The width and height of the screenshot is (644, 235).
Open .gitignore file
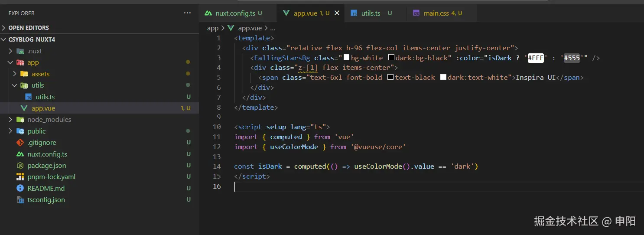pos(99,143)
